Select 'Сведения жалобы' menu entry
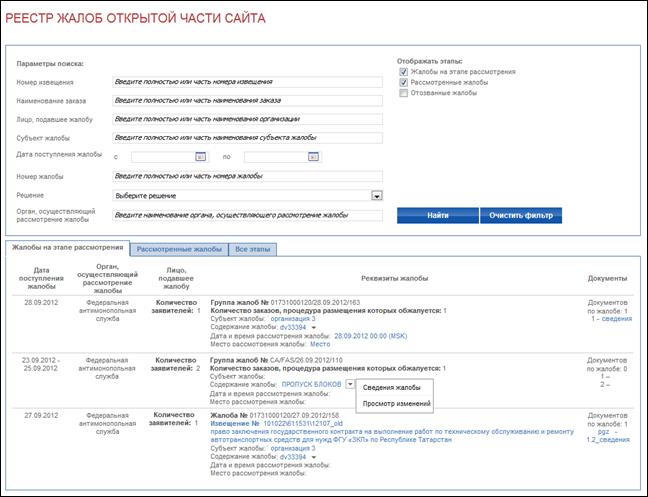 (391, 388)
